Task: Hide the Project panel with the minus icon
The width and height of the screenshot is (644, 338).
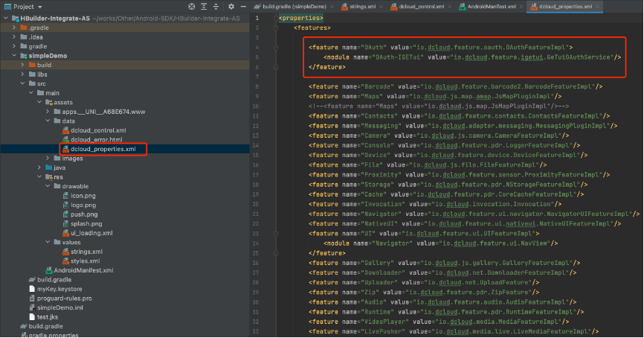Action: (x=243, y=7)
